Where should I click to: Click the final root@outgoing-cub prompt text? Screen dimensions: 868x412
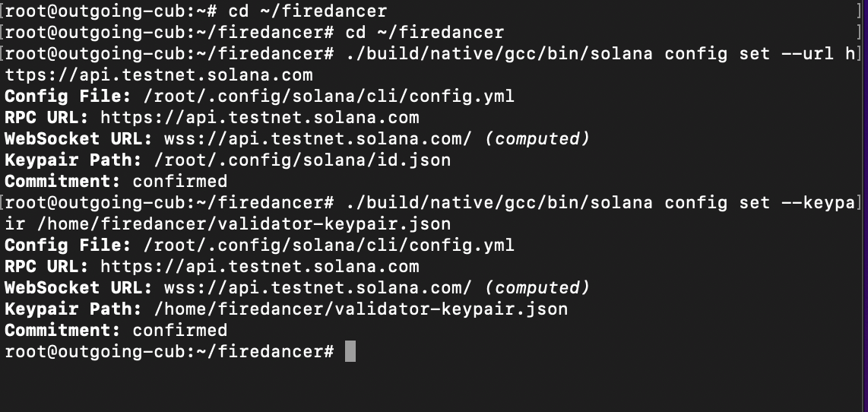[x=169, y=352]
